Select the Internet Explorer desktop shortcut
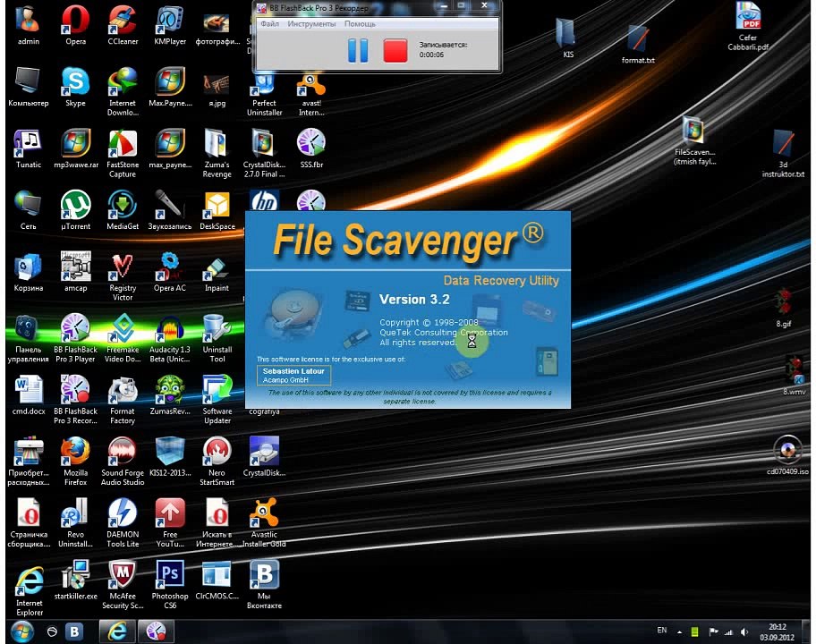Viewport: 816px width, 644px height. (x=30, y=591)
